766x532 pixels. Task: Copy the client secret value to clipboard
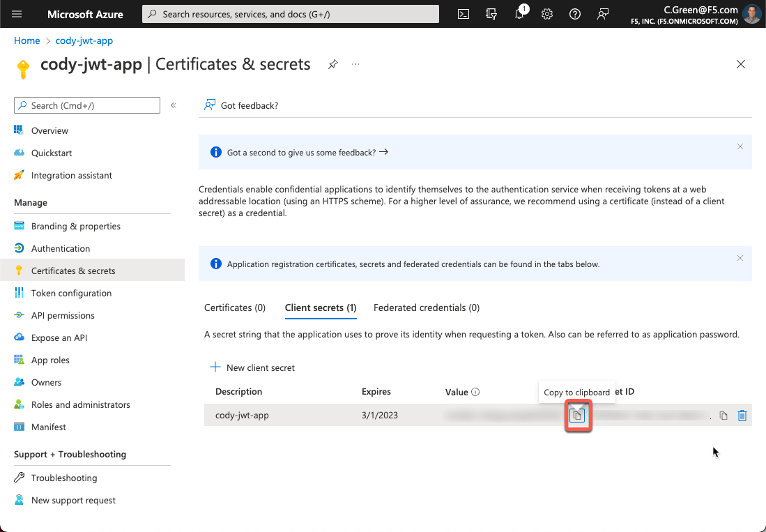pos(577,416)
